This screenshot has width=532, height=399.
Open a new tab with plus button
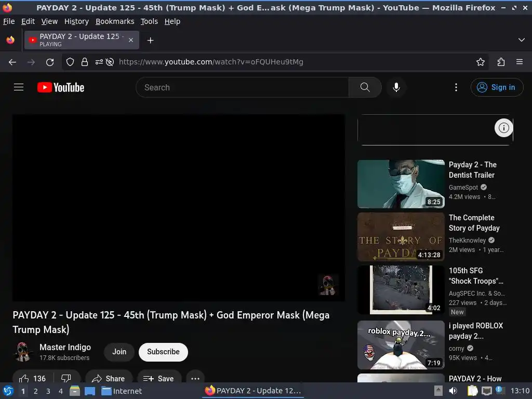(150, 41)
